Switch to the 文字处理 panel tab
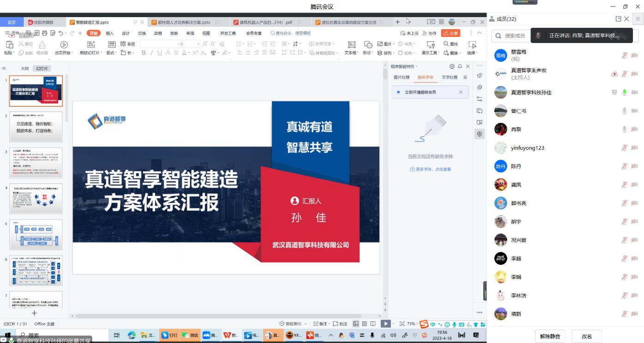This screenshot has height=343, width=644. 449,77
